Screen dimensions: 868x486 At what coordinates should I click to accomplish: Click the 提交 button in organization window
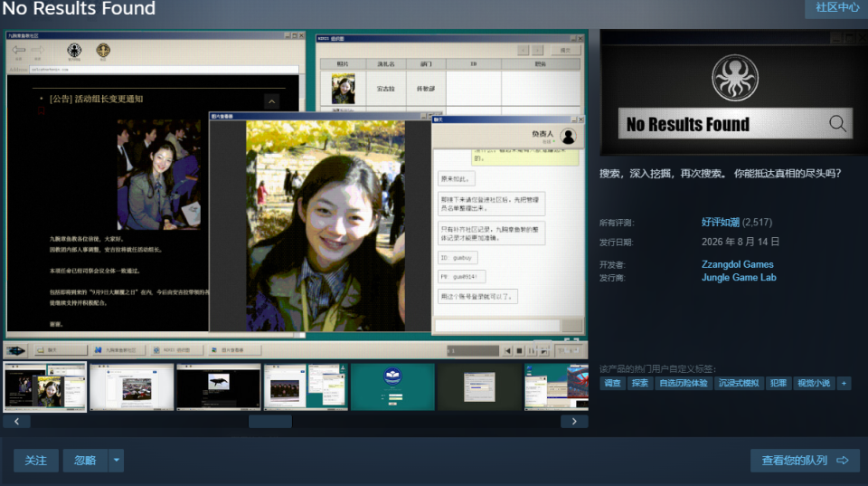click(564, 51)
